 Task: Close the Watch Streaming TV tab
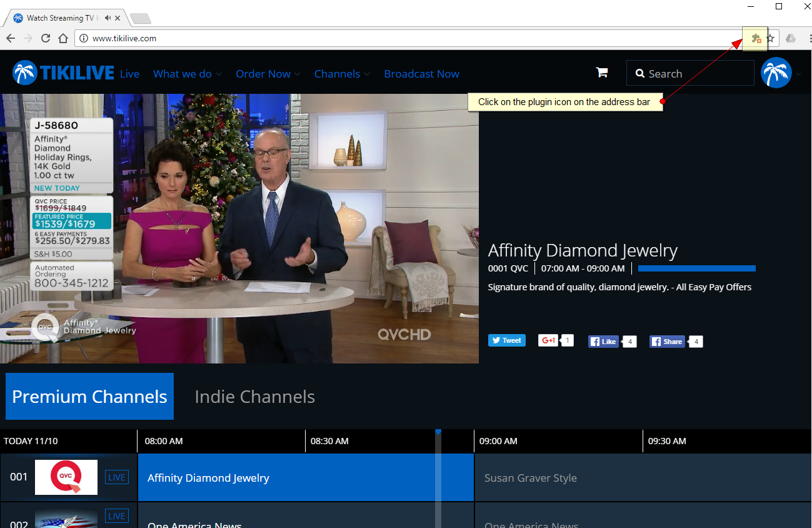point(118,18)
